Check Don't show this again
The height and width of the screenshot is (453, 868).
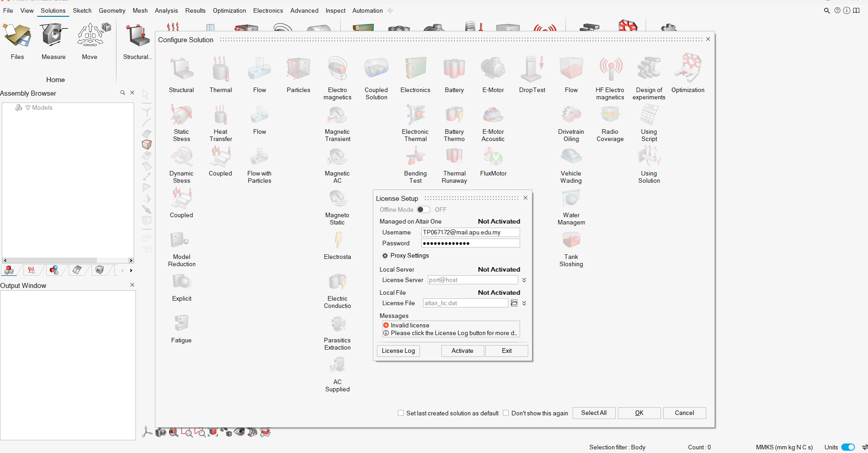tap(506, 413)
